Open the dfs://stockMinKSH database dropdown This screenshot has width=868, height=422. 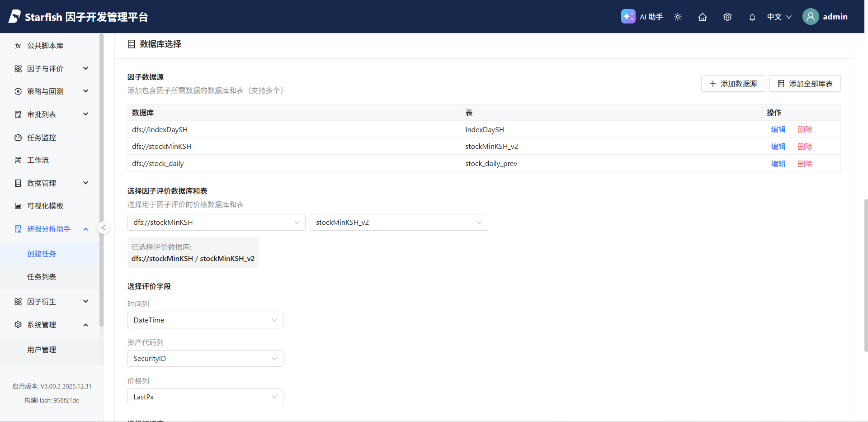[216, 223]
